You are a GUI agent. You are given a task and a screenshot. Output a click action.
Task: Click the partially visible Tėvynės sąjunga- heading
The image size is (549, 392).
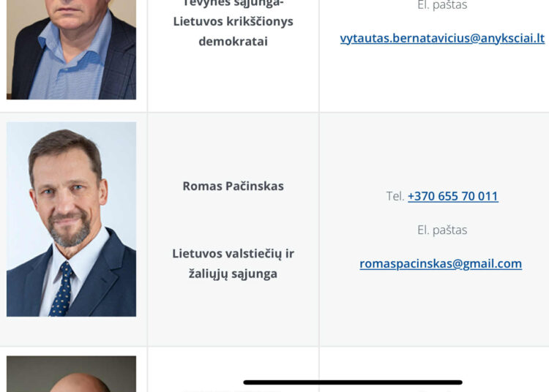tap(234, 4)
